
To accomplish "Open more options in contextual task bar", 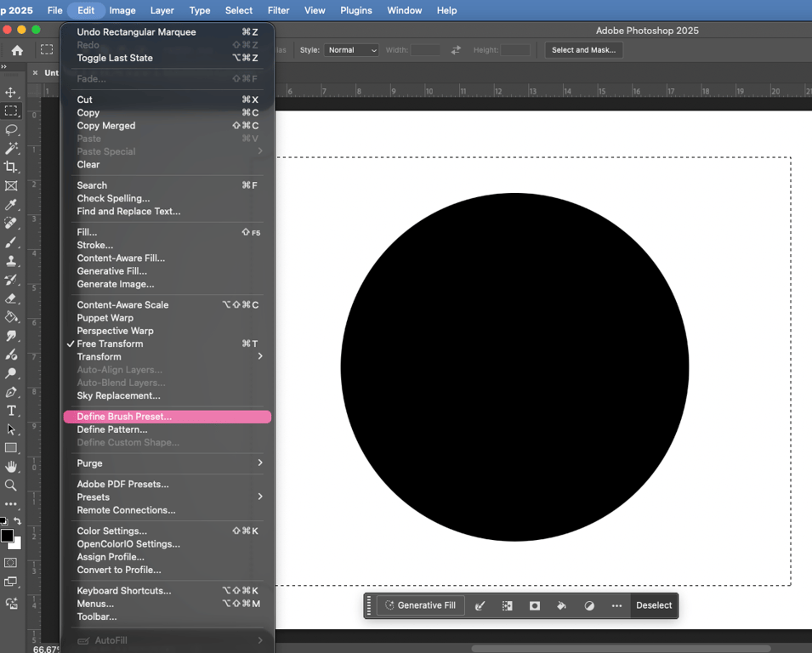I will (616, 605).
